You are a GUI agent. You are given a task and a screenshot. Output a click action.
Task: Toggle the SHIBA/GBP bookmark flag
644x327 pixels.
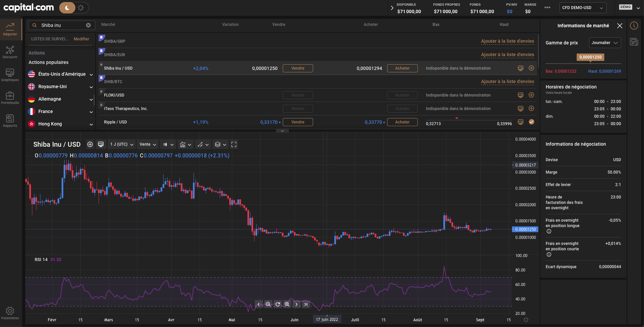[x=101, y=38]
